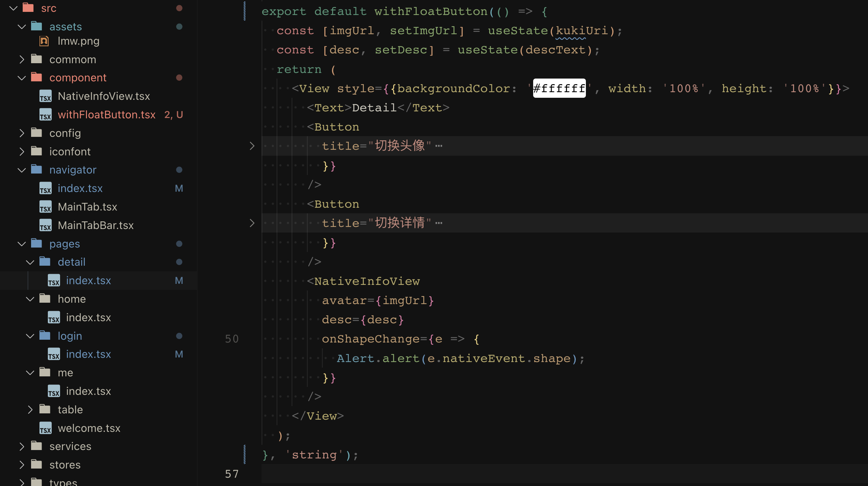
Task: Collapse the home folder chevron
Action: coord(30,299)
